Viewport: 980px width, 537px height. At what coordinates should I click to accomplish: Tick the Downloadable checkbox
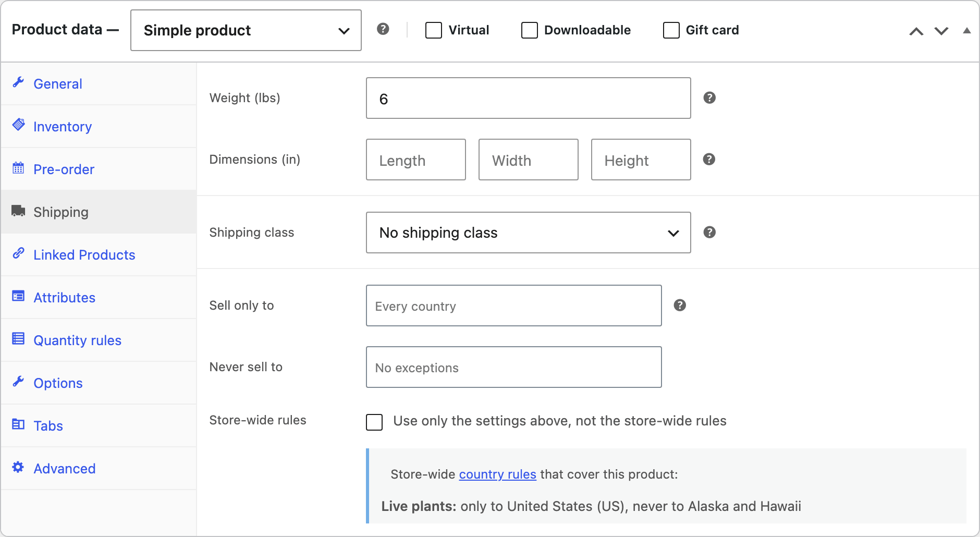click(530, 30)
